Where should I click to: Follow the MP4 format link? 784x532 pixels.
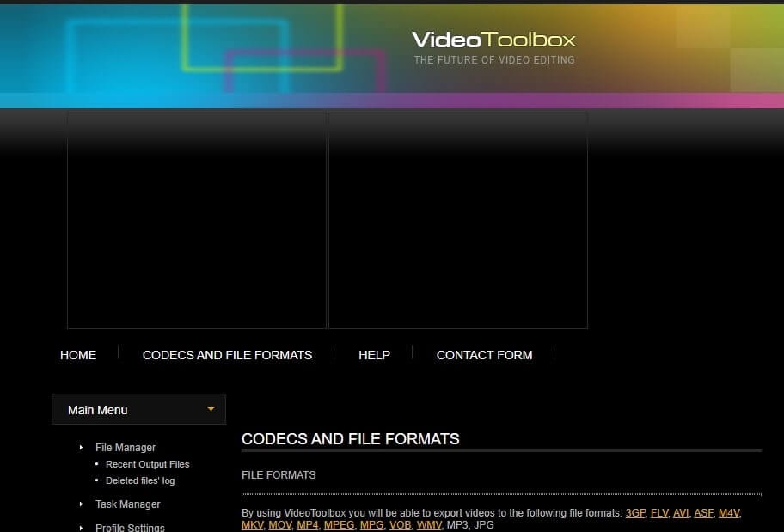click(x=308, y=525)
